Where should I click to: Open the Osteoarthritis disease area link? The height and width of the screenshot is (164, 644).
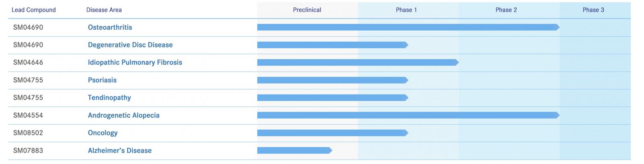pos(110,27)
